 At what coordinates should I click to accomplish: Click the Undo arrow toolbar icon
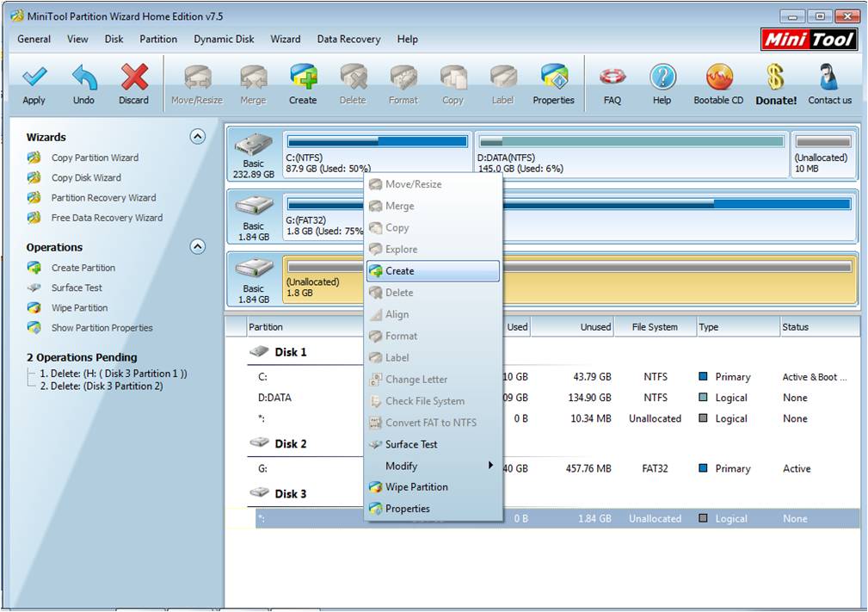pos(84,77)
